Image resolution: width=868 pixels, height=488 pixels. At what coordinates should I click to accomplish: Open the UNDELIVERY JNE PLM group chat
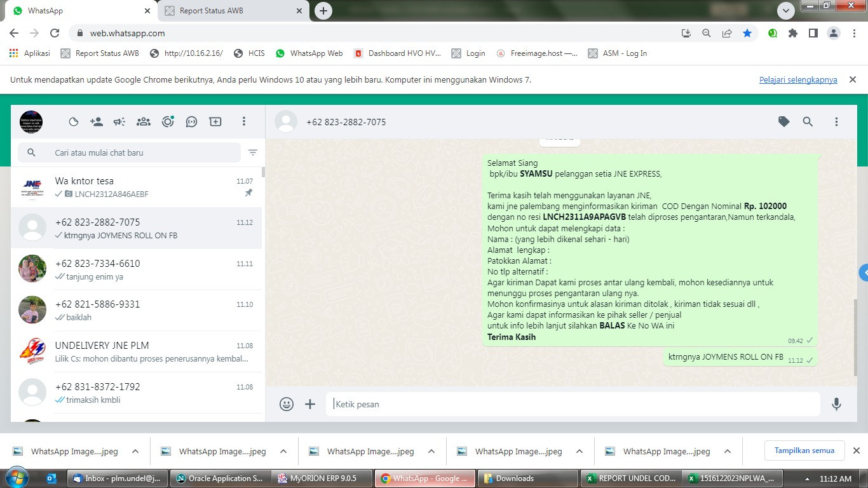pyautogui.click(x=136, y=351)
